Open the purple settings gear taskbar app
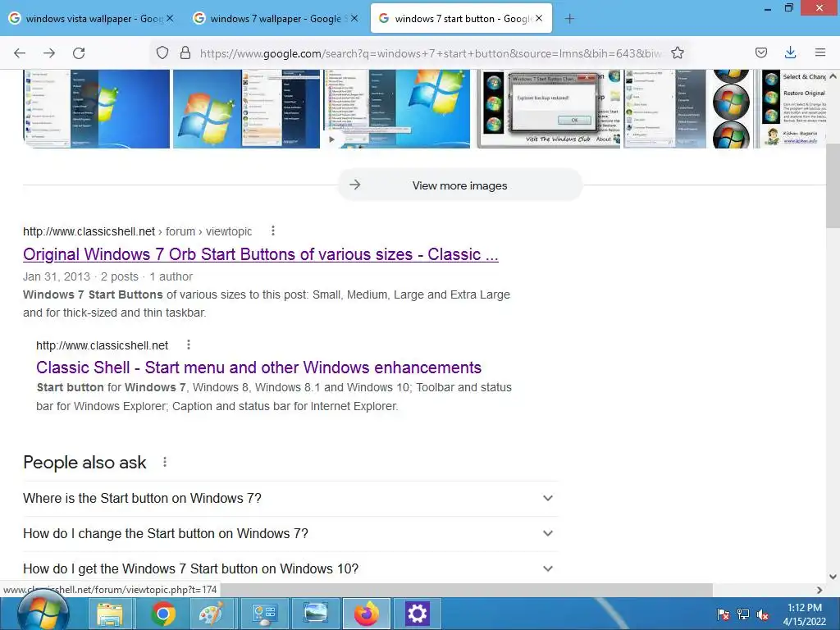 tap(417, 614)
